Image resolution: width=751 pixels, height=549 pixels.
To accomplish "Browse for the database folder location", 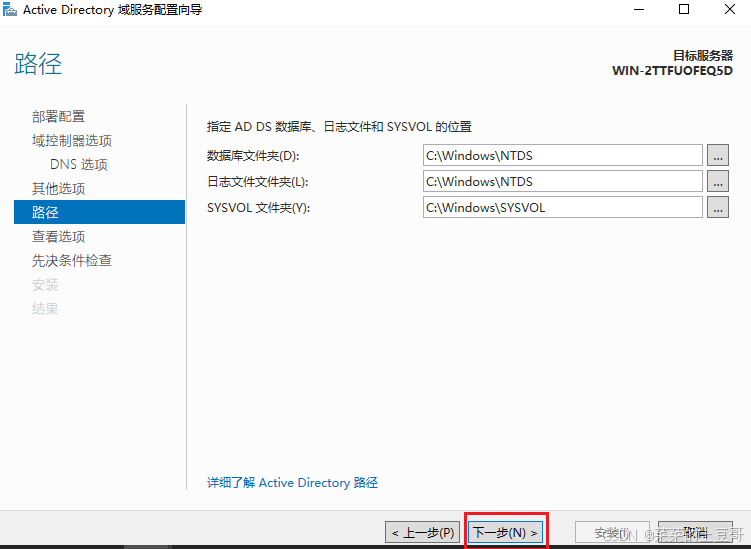I will pos(717,155).
